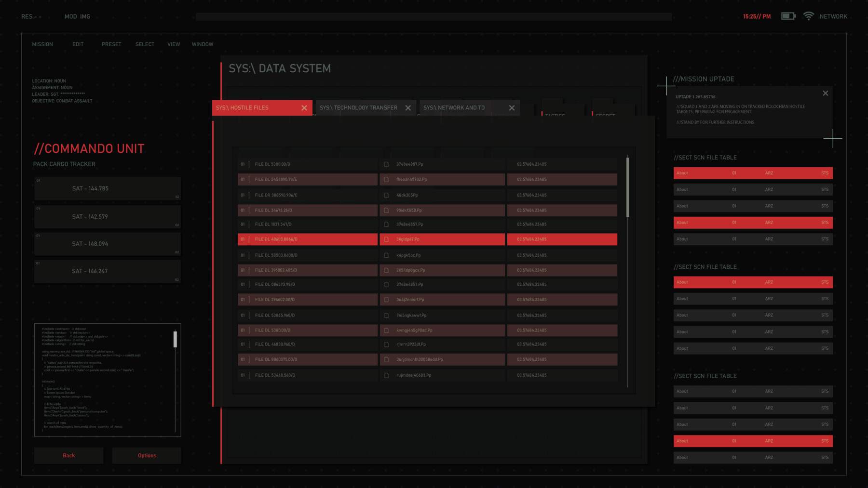Screen dimensions: 868x488
Task: Toggle the highlighted FILE DL 48603.8866/D row
Action: [307, 239]
